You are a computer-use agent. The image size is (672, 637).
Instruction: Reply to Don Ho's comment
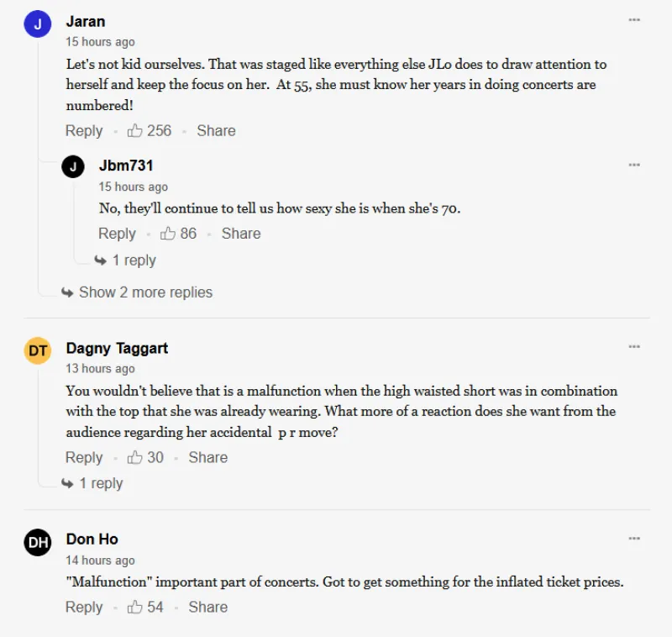coord(84,608)
